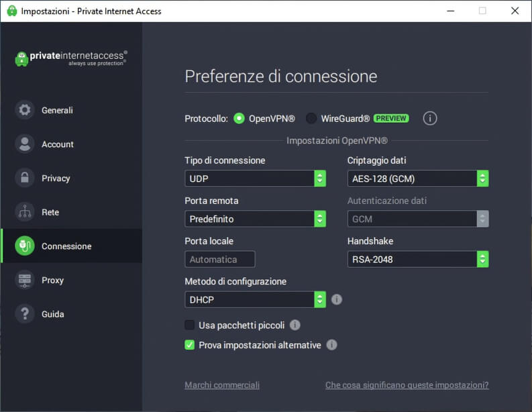
Task: Click the privateinternetaccess logo
Action: [x=71, y=58]
